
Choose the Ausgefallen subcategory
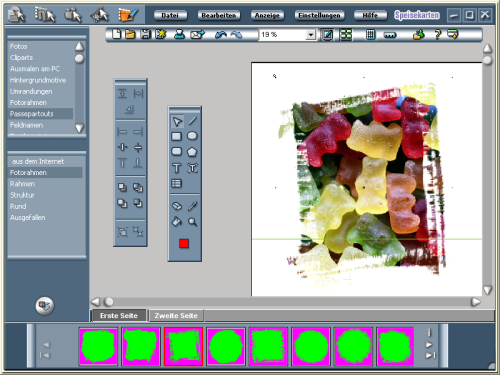[x=28, y=218]
